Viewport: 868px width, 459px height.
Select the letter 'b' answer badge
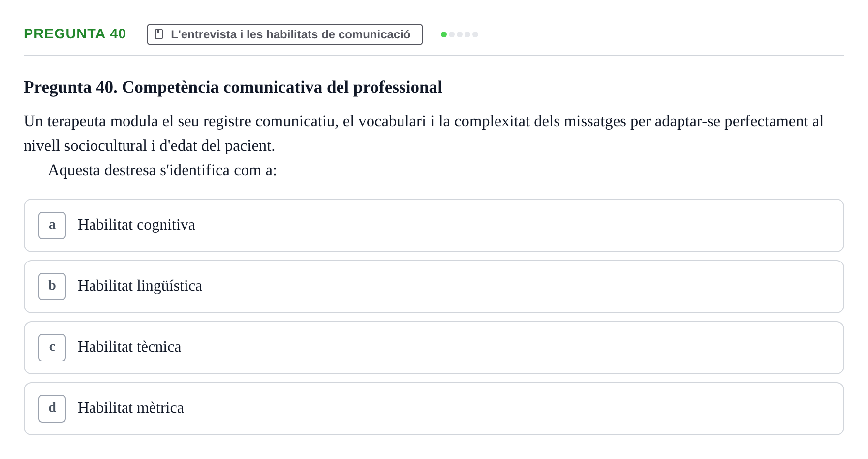click(x=52, y=287)
